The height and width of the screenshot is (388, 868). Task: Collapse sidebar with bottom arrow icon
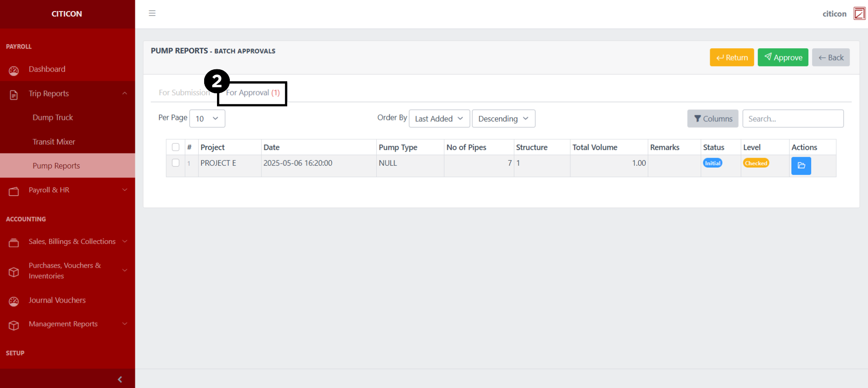tap(120, 379)
